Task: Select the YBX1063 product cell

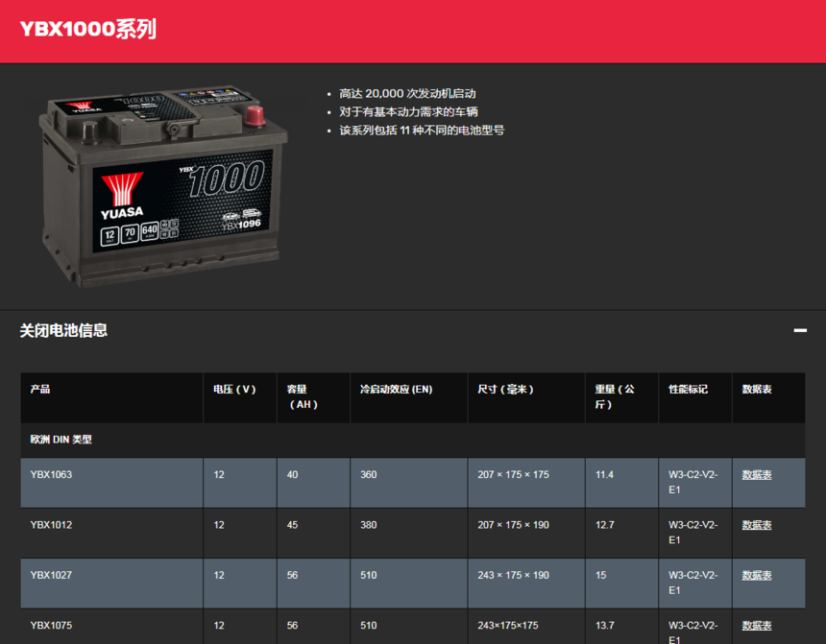Action: [111, 483]
